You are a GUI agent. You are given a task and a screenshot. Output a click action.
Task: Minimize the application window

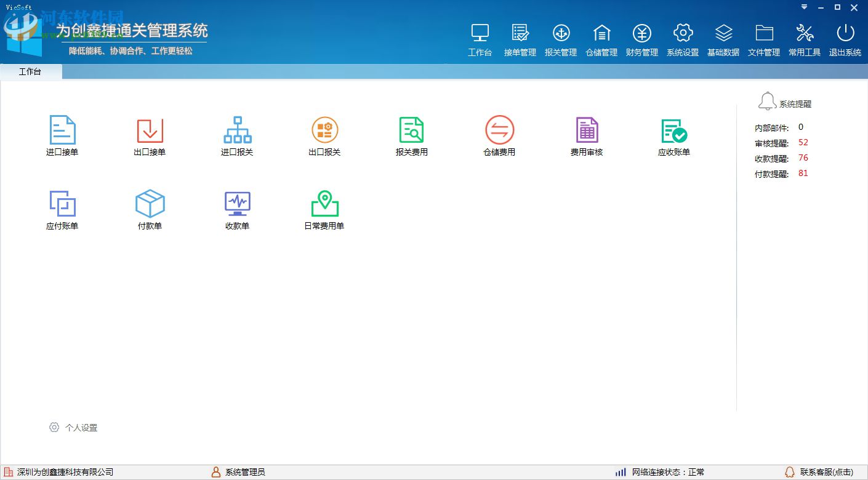(x=821, y=7)
